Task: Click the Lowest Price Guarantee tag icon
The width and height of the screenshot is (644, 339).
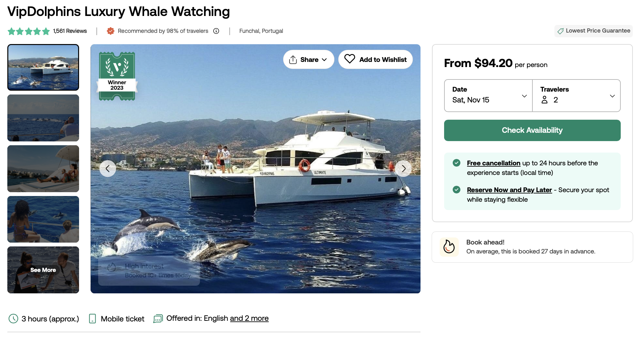Action: point(560,31)
